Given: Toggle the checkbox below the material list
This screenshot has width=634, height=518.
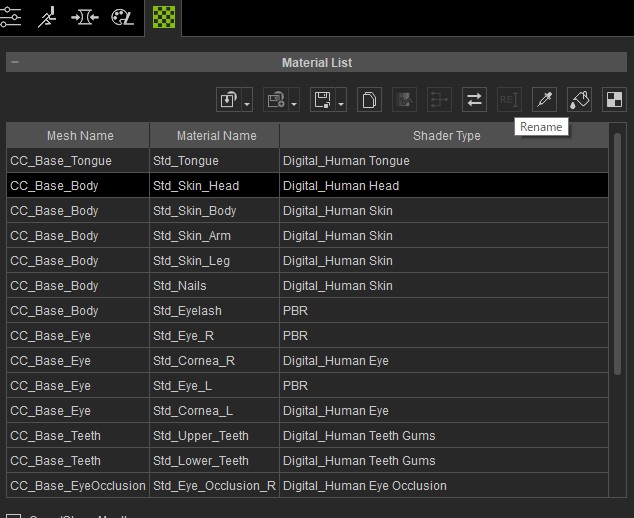Looking at the screenshot, I should coord(14,514).
